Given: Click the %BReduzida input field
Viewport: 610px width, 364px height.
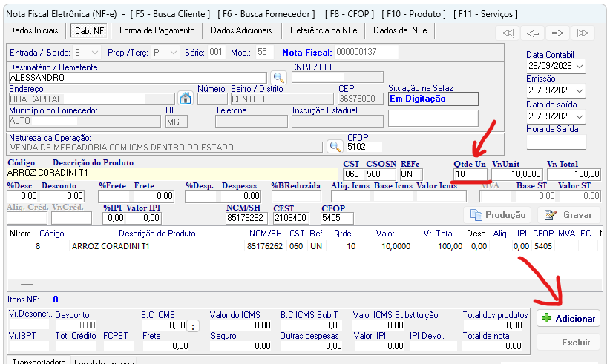Looking at the screenshot, I should 296,196.
